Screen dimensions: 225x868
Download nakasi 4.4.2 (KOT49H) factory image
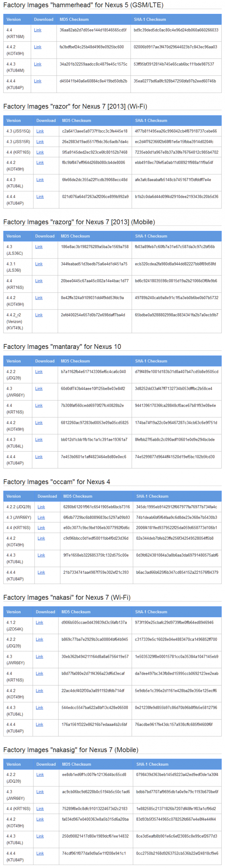coord(39,690)
